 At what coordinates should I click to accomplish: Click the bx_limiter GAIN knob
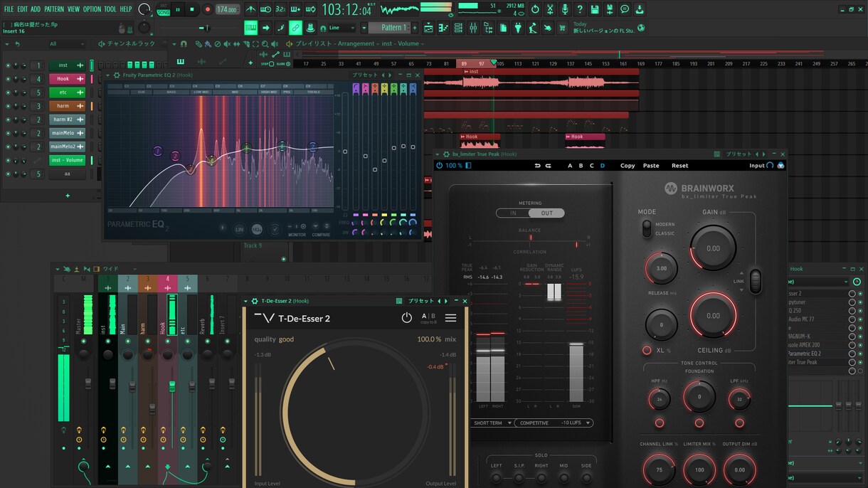point(713,248)
